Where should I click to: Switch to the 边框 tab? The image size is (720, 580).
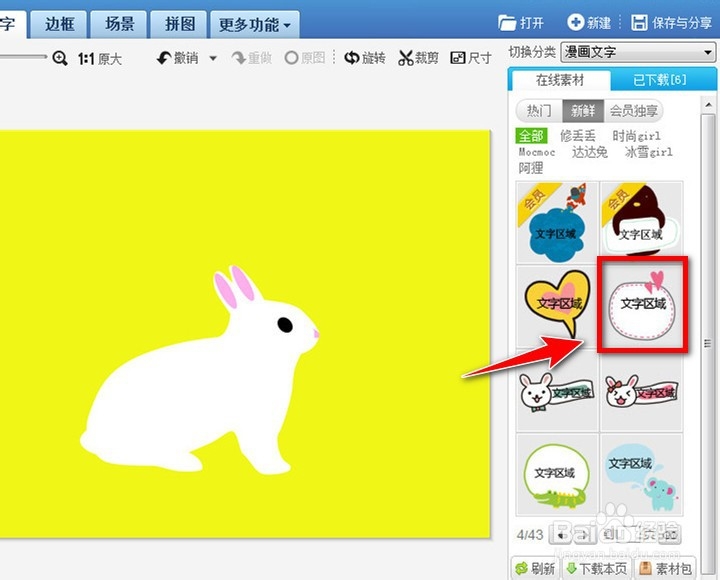(60, 24)
